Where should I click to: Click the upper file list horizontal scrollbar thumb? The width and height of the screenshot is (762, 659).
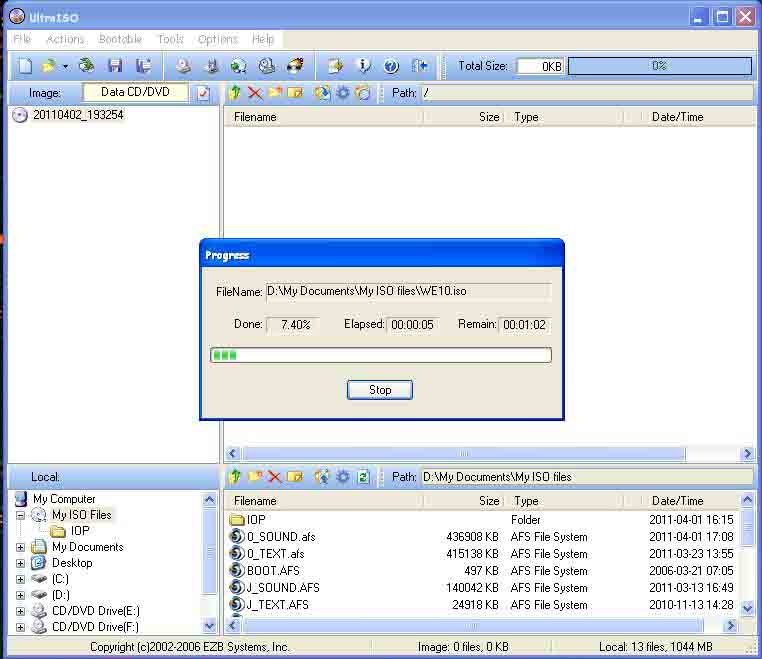click(464, 453)
